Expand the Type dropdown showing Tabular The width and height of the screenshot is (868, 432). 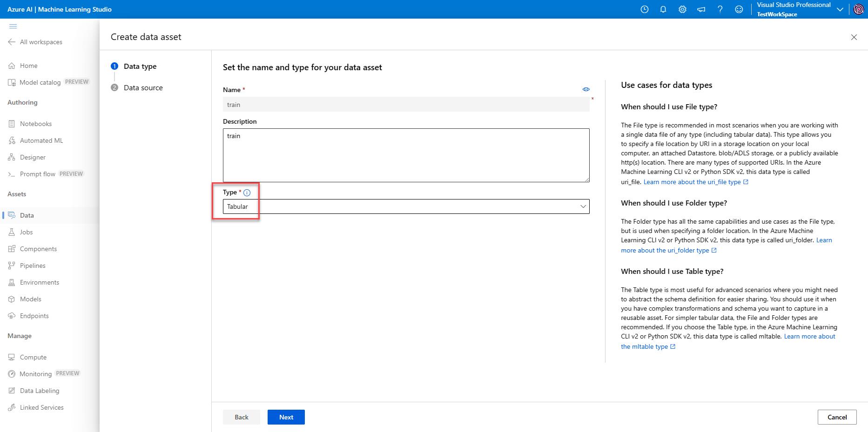[x=406, y=206]
